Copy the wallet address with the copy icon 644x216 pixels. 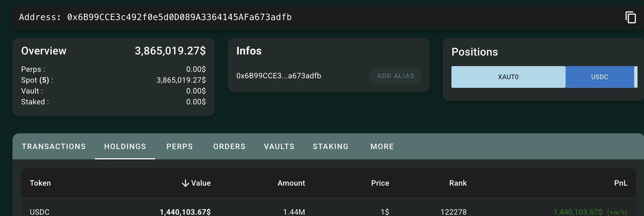[630, 18]
